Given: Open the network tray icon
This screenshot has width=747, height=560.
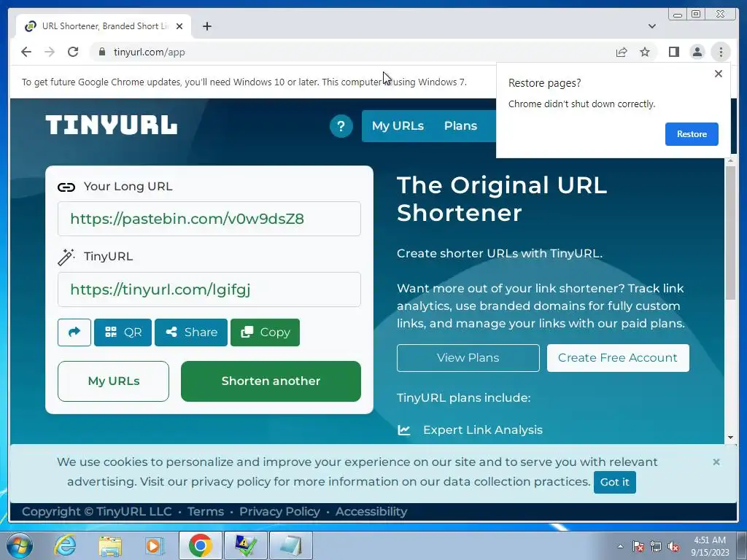Looking at the screenshot, I should coord(656,546).
